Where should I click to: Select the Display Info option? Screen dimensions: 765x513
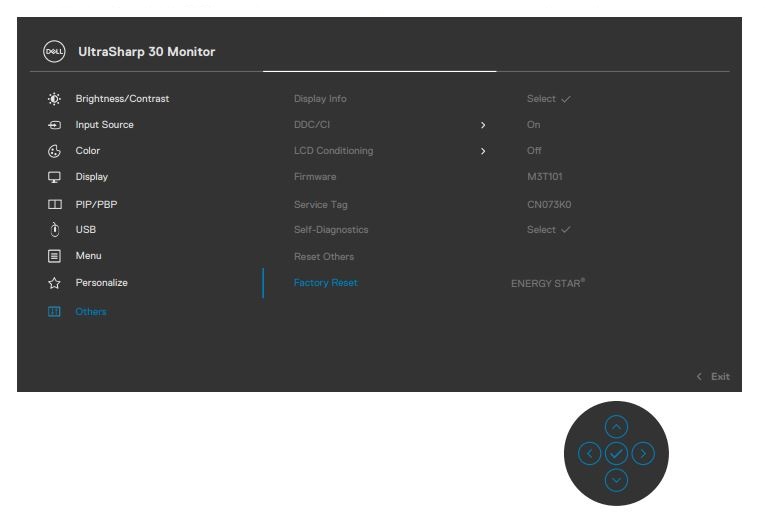(320, 99)
